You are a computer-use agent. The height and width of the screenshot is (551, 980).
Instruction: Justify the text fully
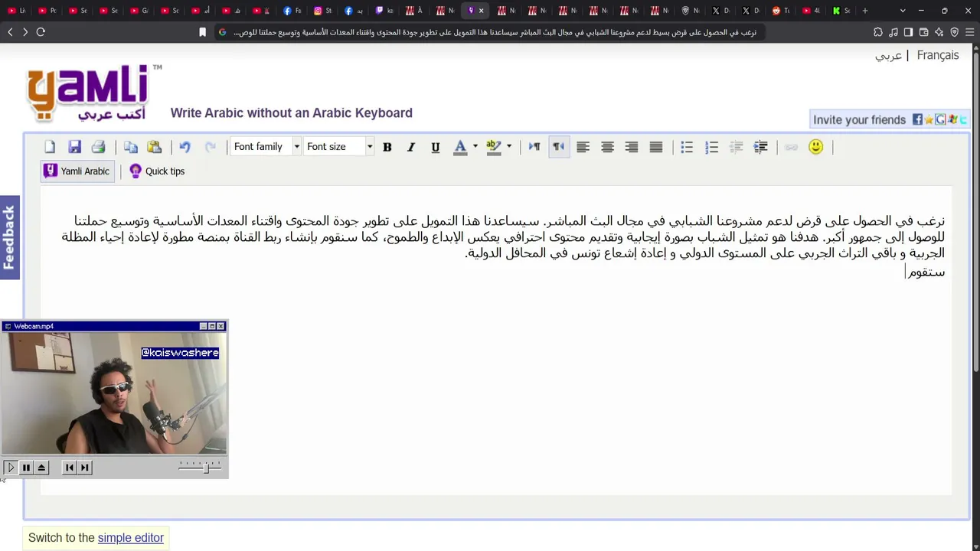click(x=656, y=147)
